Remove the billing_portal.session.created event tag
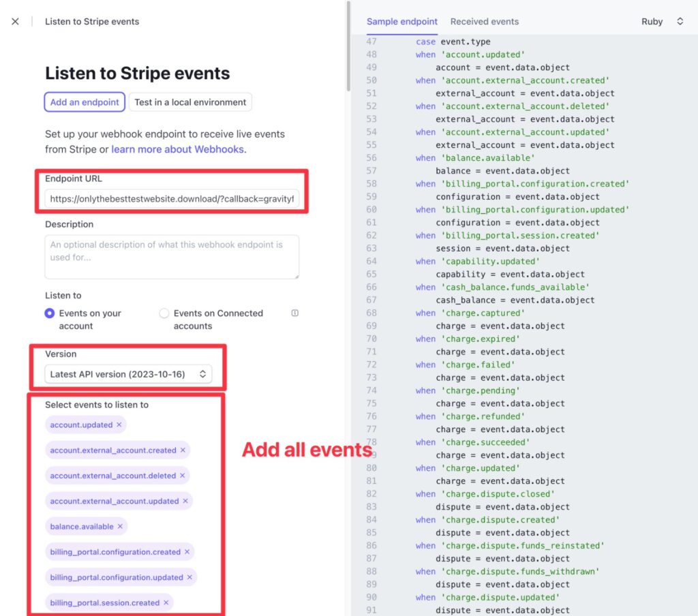 (166, 602)
